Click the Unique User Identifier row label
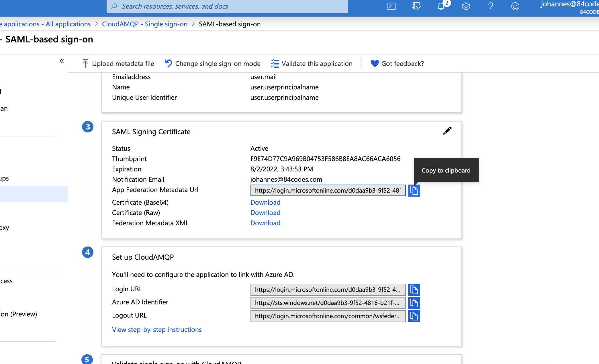 (144, 97)
